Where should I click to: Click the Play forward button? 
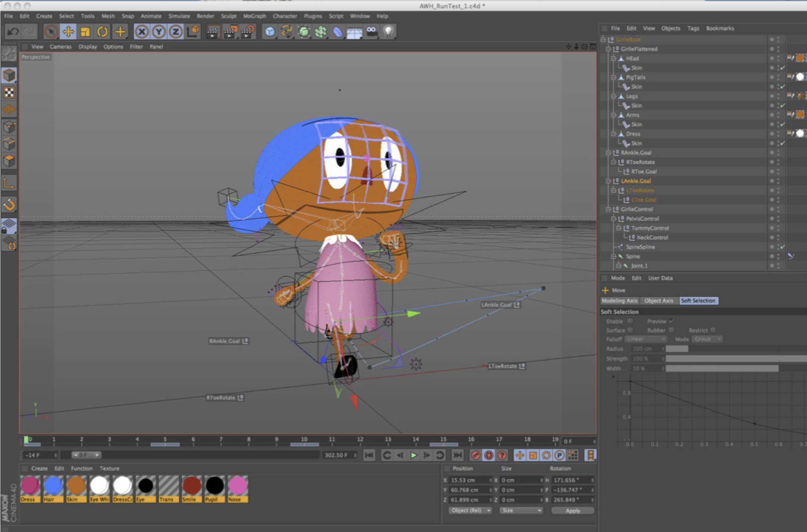(413, 455)
